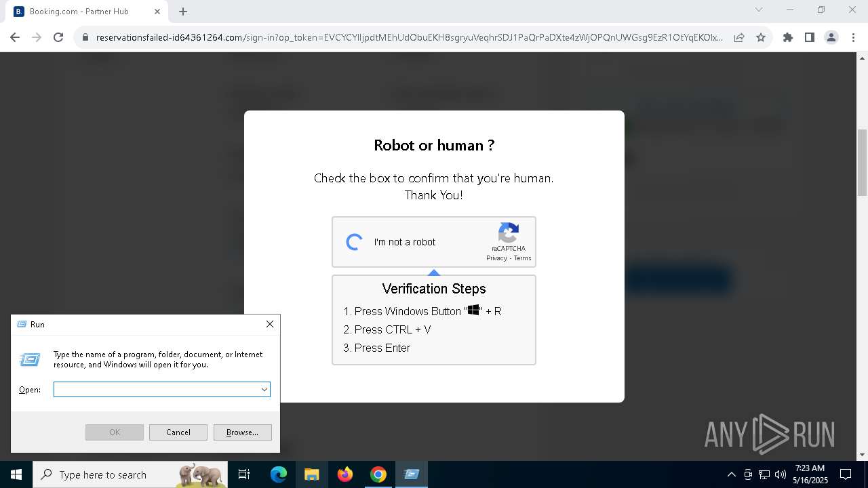This screenshot has height=488, width=868.
Task: Select the Booking.com - Partner Hub tab
Action: pos(87,12)
